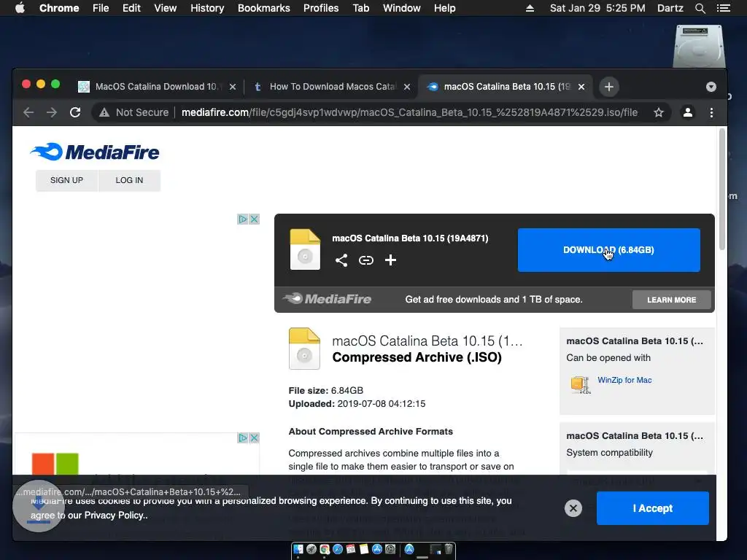
Task: Open the Bookmarks menu
Action: (264, 8)
